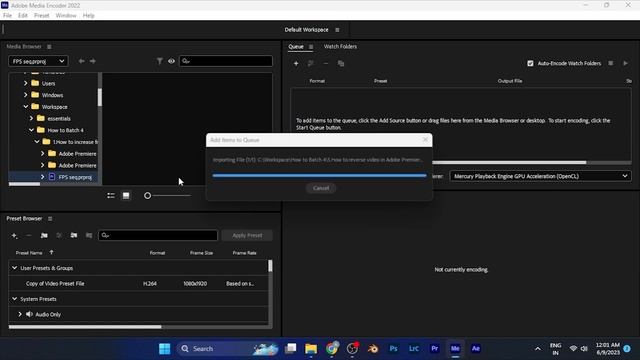Viewport: 640px width, 360px height.
Task: Open Premiere Pro from the taskbar
Action: (x=434, y=349)
